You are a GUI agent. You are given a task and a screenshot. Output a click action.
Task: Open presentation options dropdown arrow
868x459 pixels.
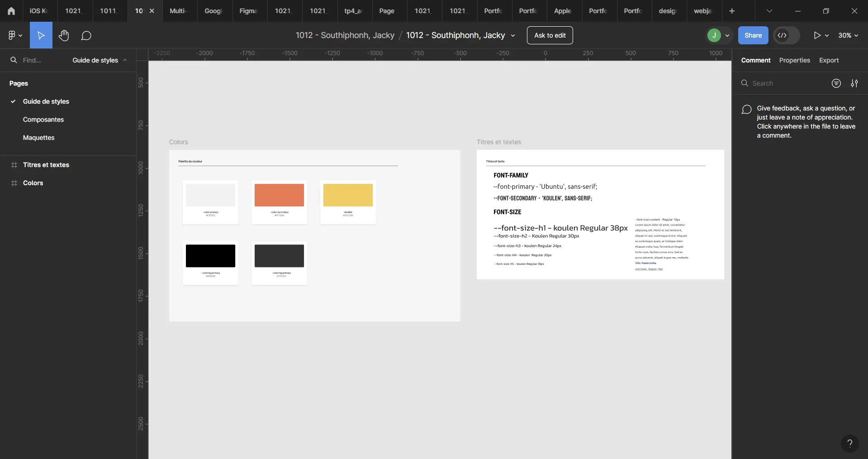click(827, 35)
